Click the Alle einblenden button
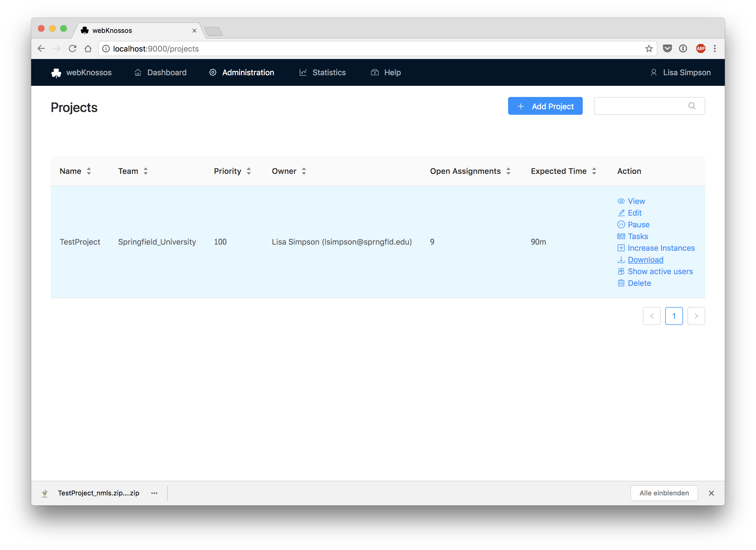 pyautogui.click(x=664, y=493)
